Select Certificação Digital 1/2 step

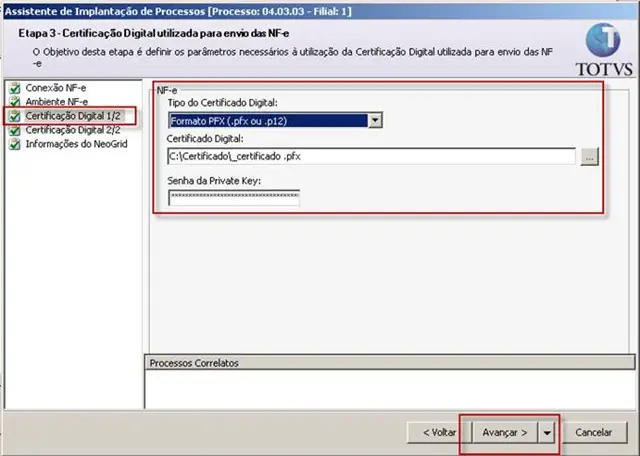click(x=73, y=116)
